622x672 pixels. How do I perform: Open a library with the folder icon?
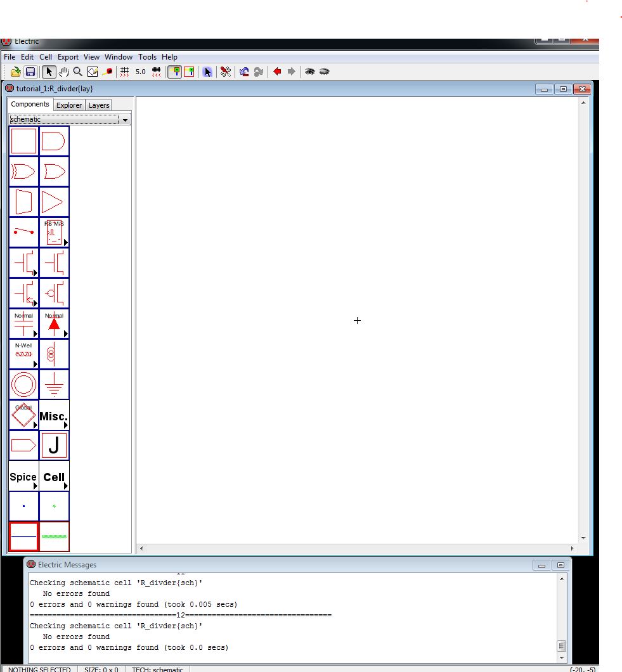pos(15,72)
